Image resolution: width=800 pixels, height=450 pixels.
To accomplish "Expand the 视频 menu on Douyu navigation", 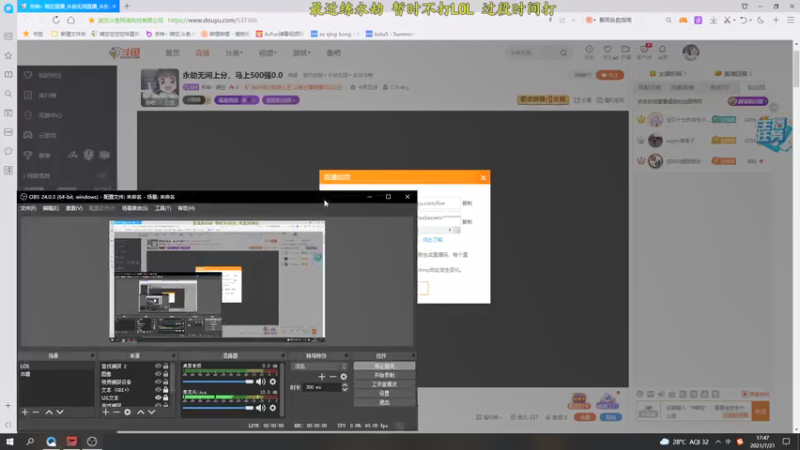I will [x=267, y=53].
